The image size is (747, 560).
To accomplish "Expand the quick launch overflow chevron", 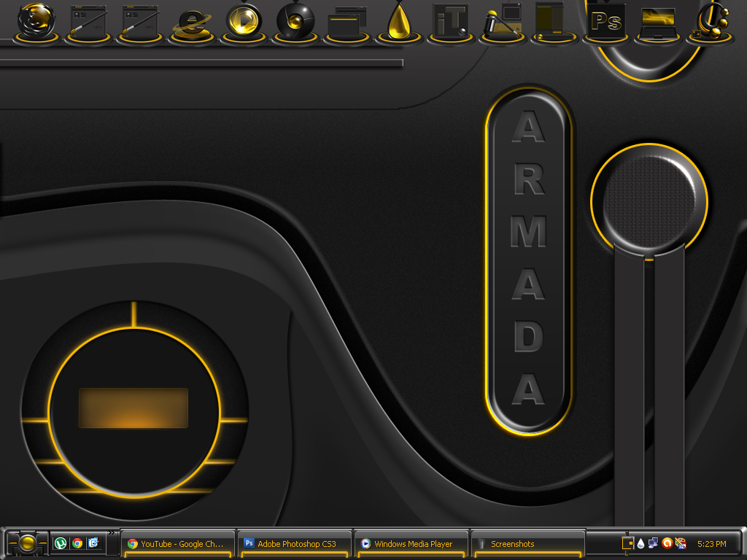I will point(111,534).
